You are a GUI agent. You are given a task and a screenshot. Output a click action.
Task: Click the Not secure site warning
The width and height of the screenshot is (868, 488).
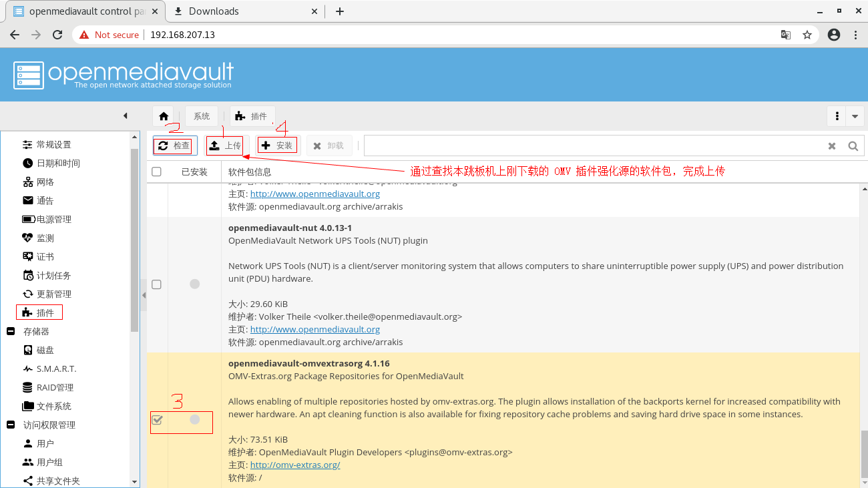coord(110,35)
